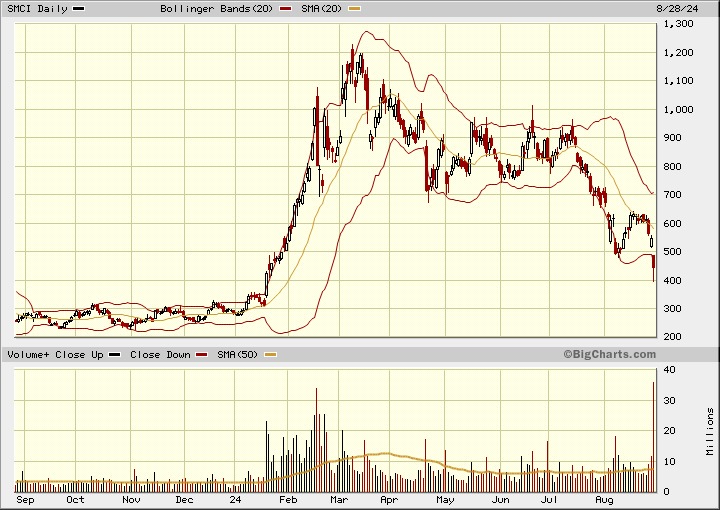720x510 pixels.
Task: Click the 8/28/24 date label
Action: [678, 9]
